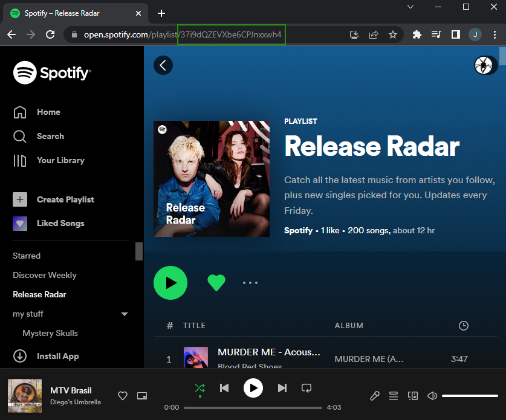The height and width of the screenshot is (420, 506).
Task: Open a new browser tab
Action: coord(161,13)
